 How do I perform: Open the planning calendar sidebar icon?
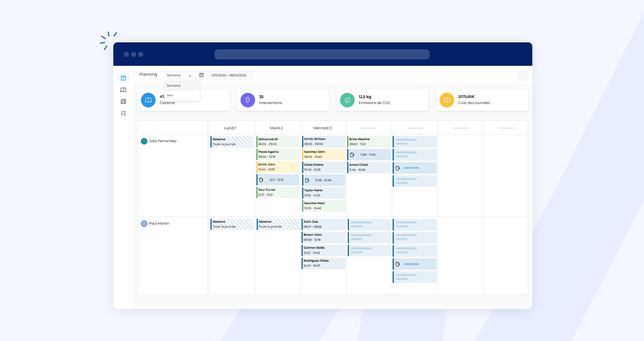click(123, 78)
